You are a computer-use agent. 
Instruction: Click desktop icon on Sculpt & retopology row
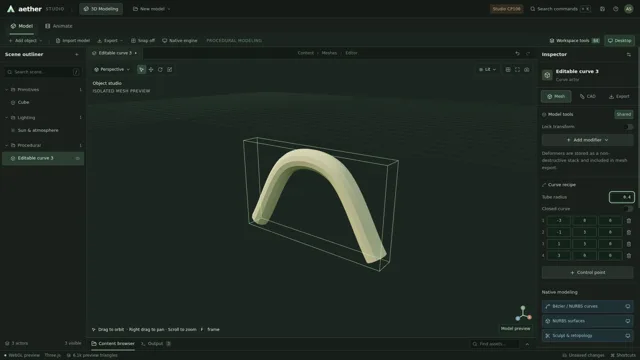point(627,336)
